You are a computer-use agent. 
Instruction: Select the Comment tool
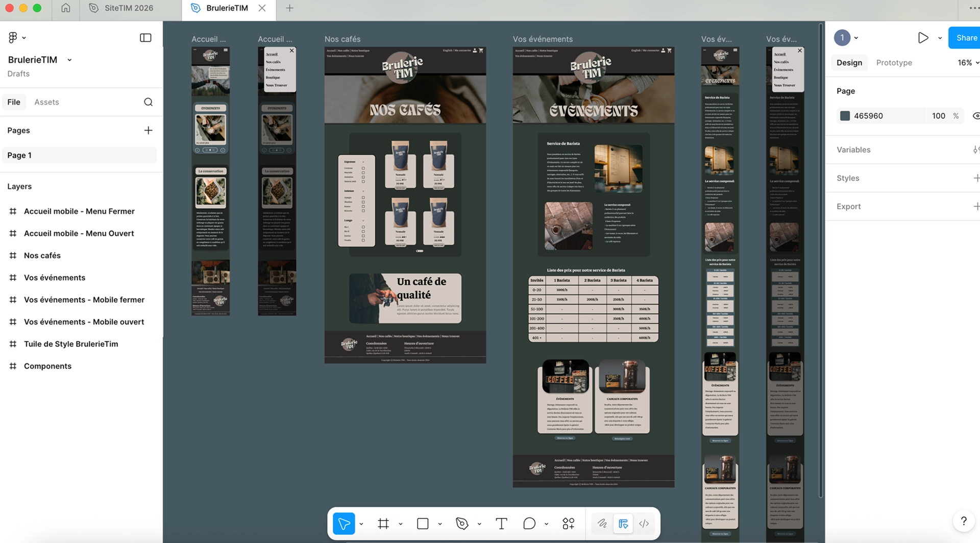pos(529,524)
